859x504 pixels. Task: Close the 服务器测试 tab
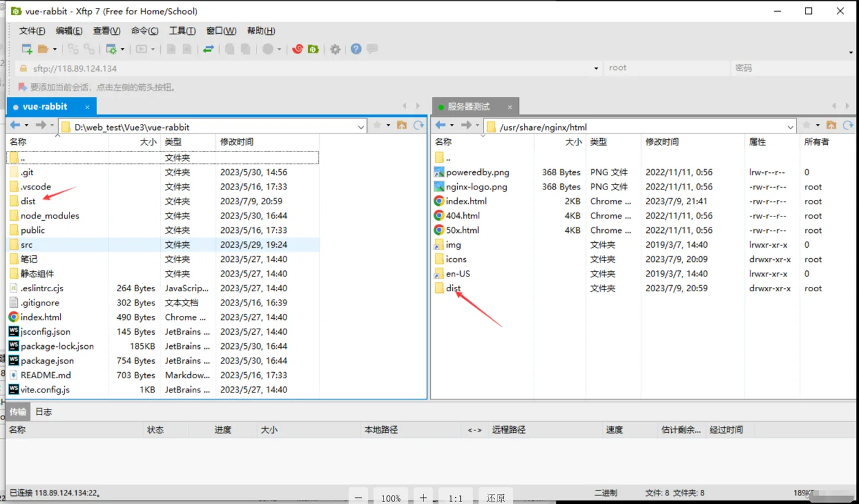pos(510,107)
